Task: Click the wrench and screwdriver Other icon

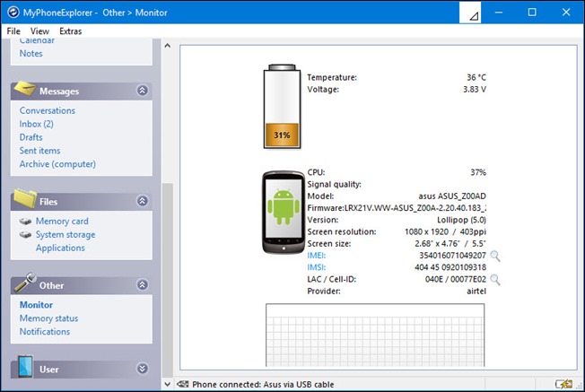Action: (x=25, y=282)
